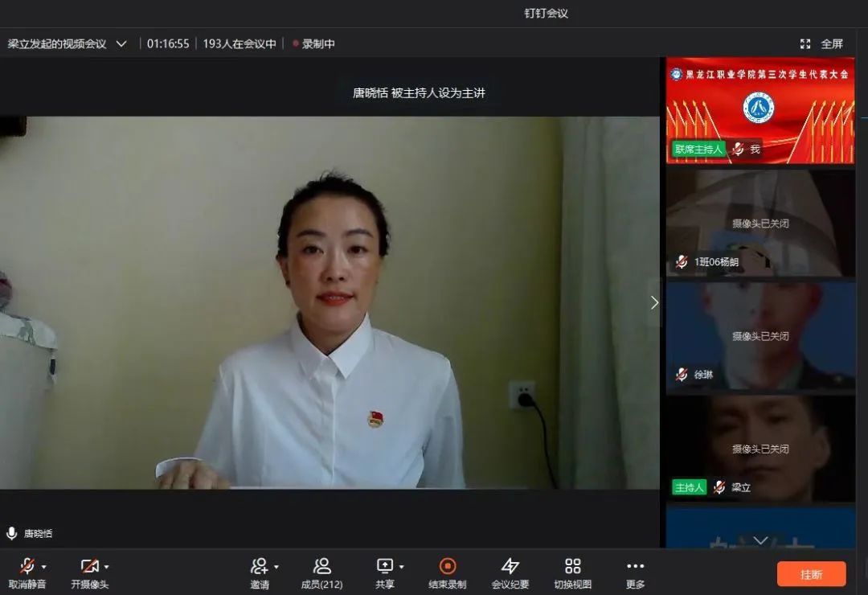Turn on camera with 开摄像头

tap(89, 566)
